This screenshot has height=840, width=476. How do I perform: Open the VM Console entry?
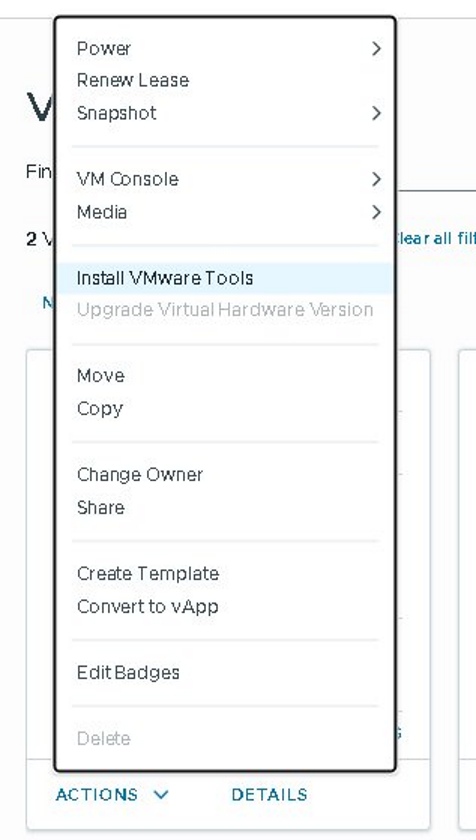(127, 179)
